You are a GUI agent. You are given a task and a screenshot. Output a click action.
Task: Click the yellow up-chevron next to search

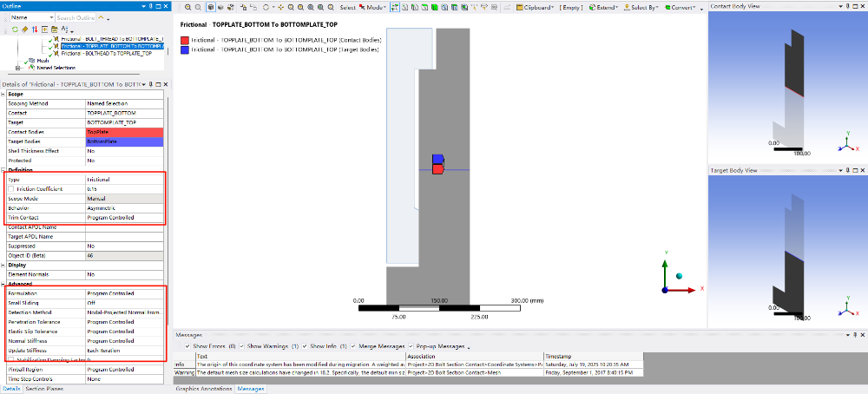click(x=101, y=17)
